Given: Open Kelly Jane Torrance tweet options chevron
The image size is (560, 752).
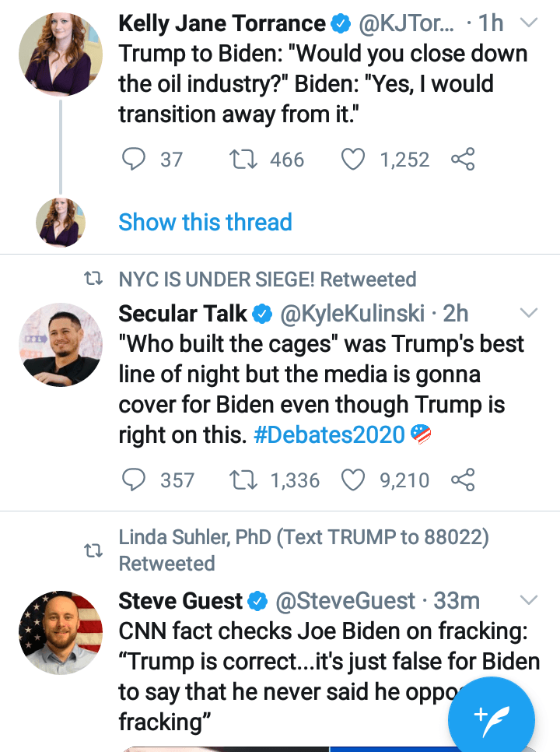Looking at the screenshot, I should 529,23.
